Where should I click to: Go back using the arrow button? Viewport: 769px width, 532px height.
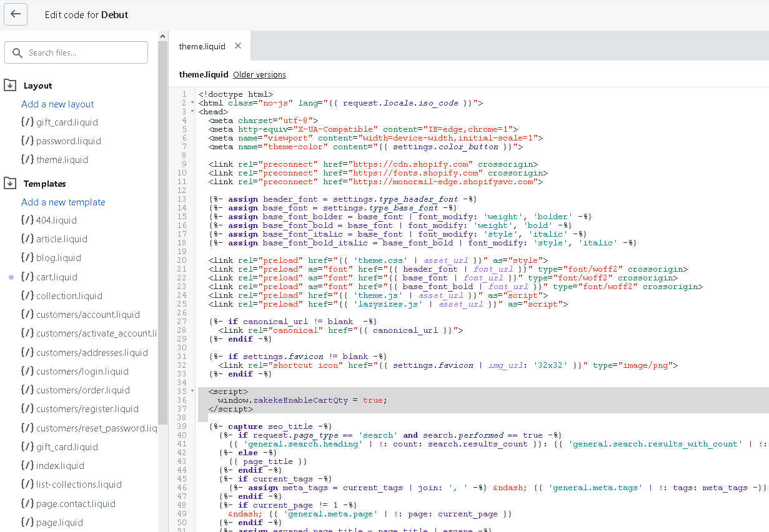point(16,14)
